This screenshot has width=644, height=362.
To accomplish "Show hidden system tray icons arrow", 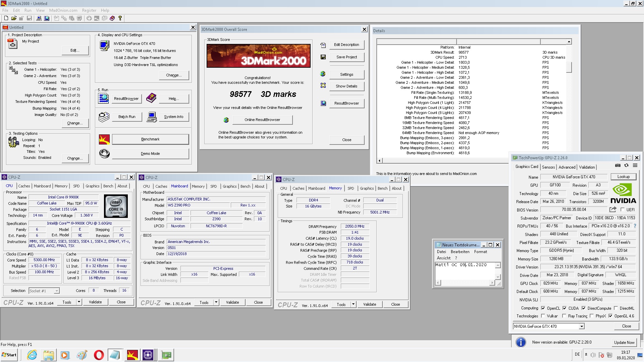I will [586, 355].
